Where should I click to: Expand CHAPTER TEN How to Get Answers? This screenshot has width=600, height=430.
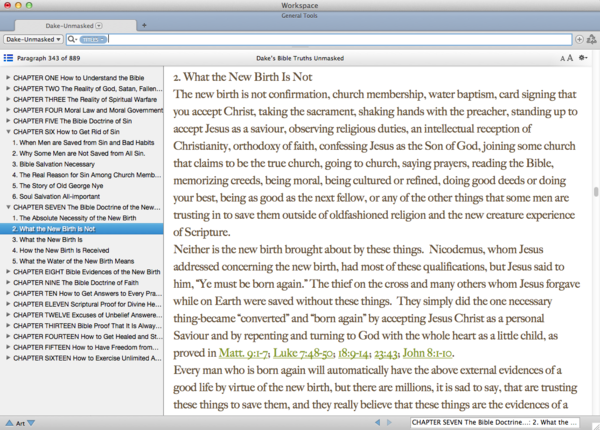pos(8,293)
